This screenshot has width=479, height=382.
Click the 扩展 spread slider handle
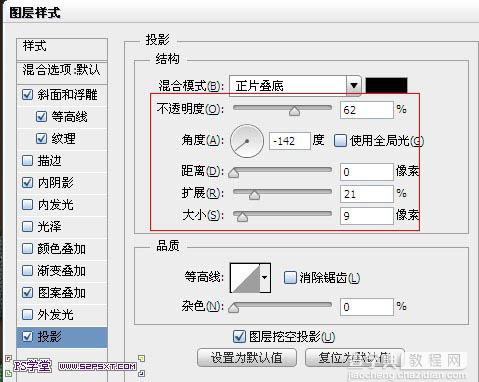click(254, 195)
